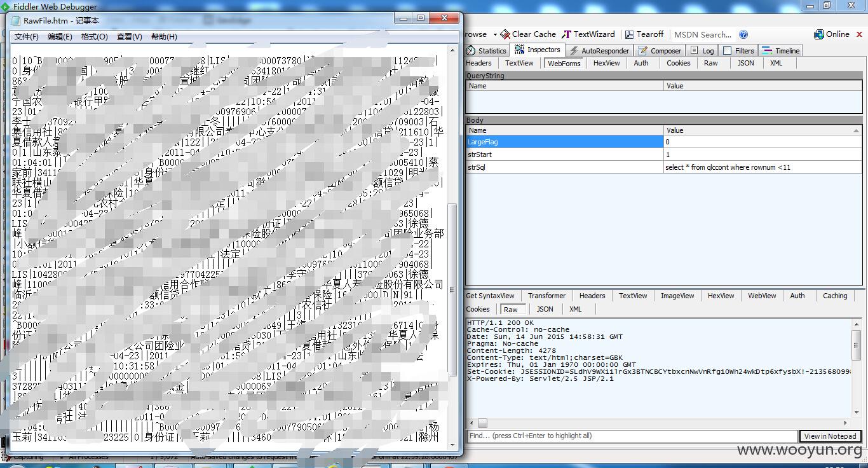The height and width of the screenshot is (468, 868).
Task: Select the request JSON tab
Action: click(745, 63)
